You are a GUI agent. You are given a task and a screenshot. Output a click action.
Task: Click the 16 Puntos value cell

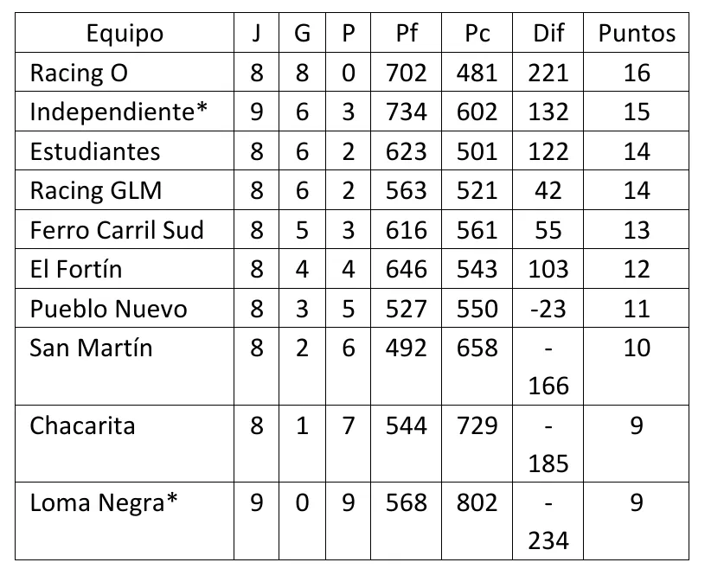click(x=637, y=73)
